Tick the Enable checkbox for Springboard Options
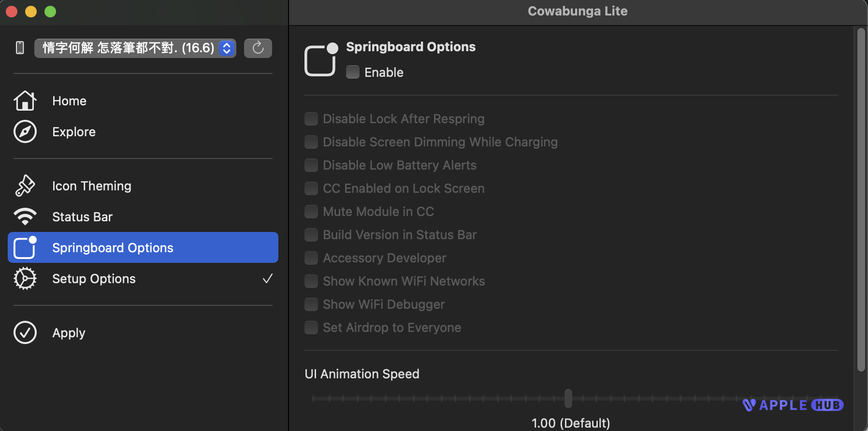 tap(353, 72)
